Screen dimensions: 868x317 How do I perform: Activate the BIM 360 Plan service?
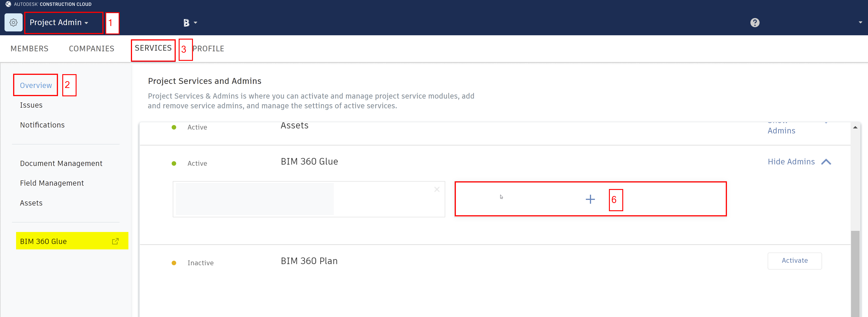pos(794,260)
